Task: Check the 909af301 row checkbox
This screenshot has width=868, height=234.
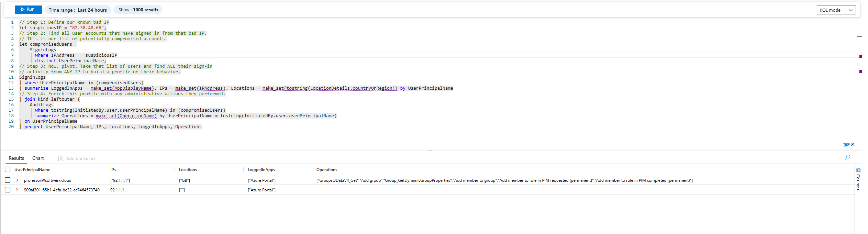Action: tap(8, 190)
